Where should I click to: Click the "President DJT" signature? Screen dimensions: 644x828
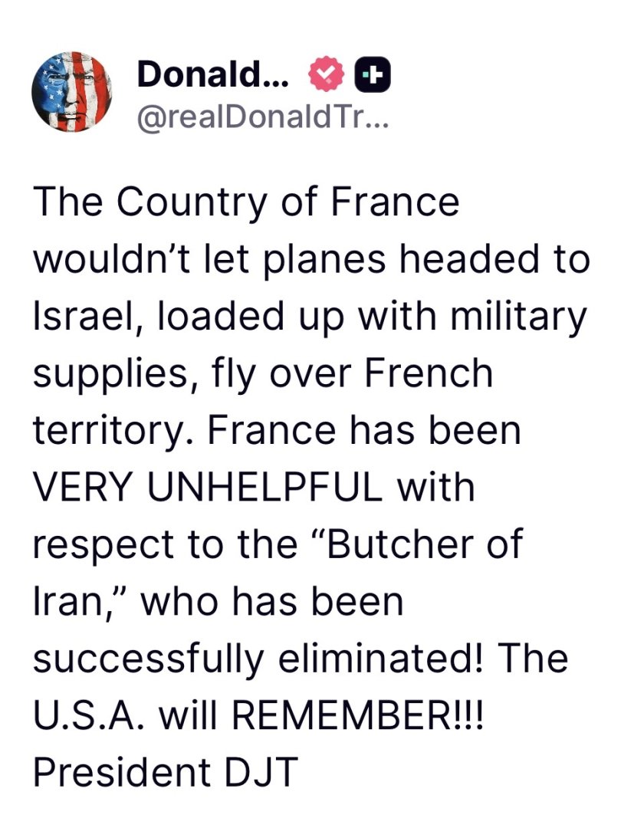coord(164,771)
